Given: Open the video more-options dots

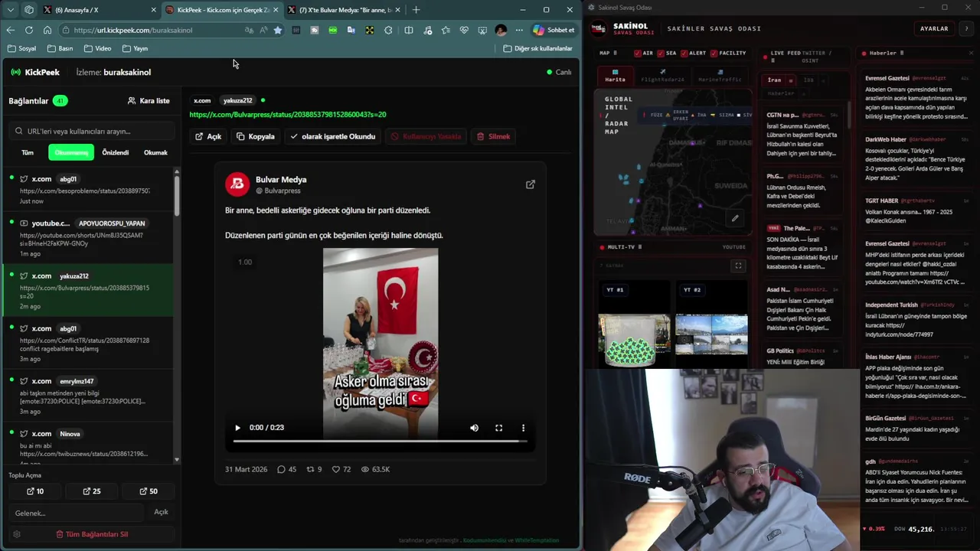Looking at the screenshot, I should 523,428.
